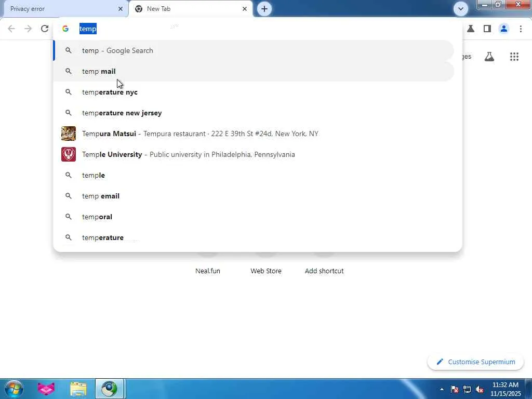The height and width of the screenshot is (399, 532).
Task: Click the Google logo in the address bar
Action: [65, 29]
